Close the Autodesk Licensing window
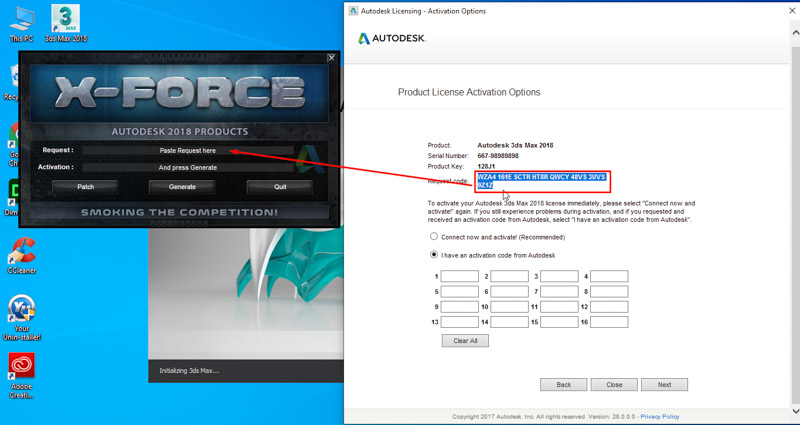 coord(792,11)
